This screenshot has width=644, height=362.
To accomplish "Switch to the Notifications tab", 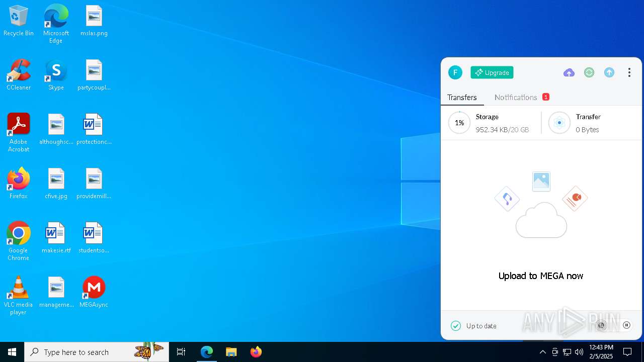I will click(x=516, y=97).
